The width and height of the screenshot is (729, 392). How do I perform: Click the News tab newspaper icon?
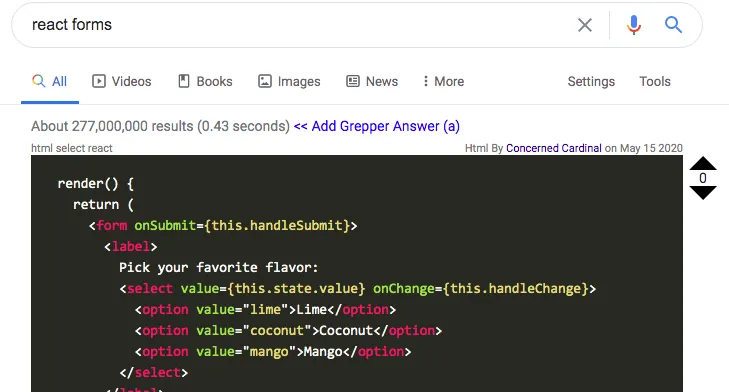[352, 81]
